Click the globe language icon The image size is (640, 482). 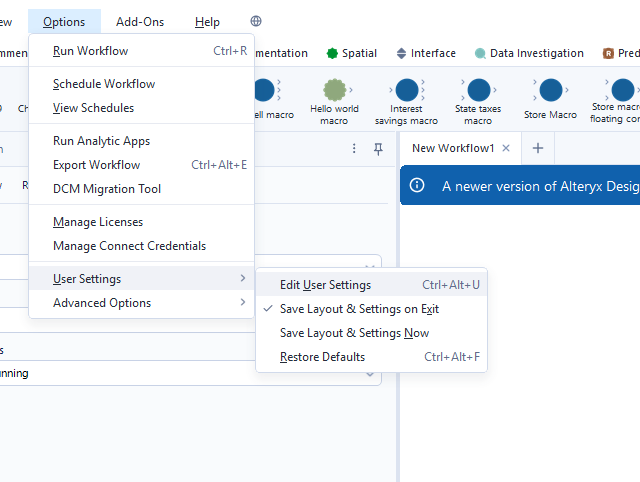click(x=256, y=21)
